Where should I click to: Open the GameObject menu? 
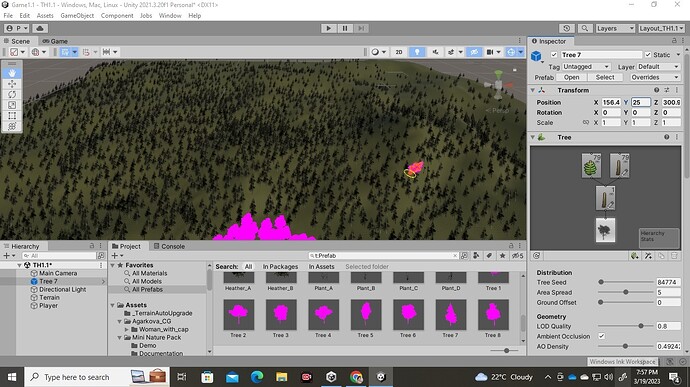tap(77, 15)
